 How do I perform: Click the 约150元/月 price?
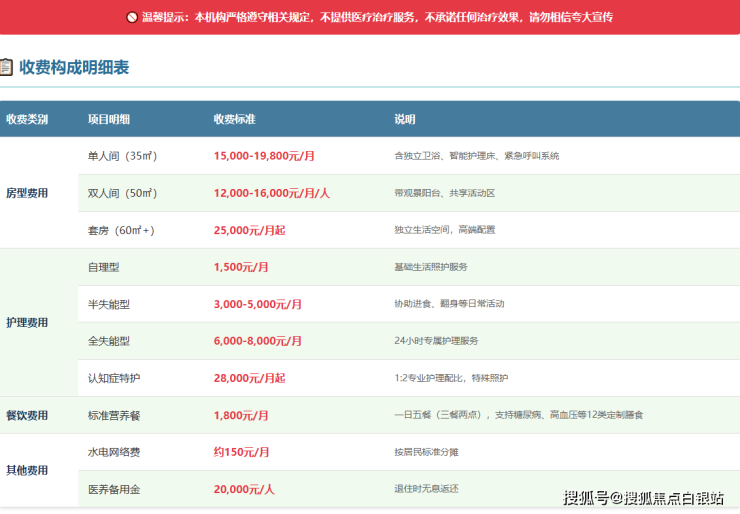point(241,452)
